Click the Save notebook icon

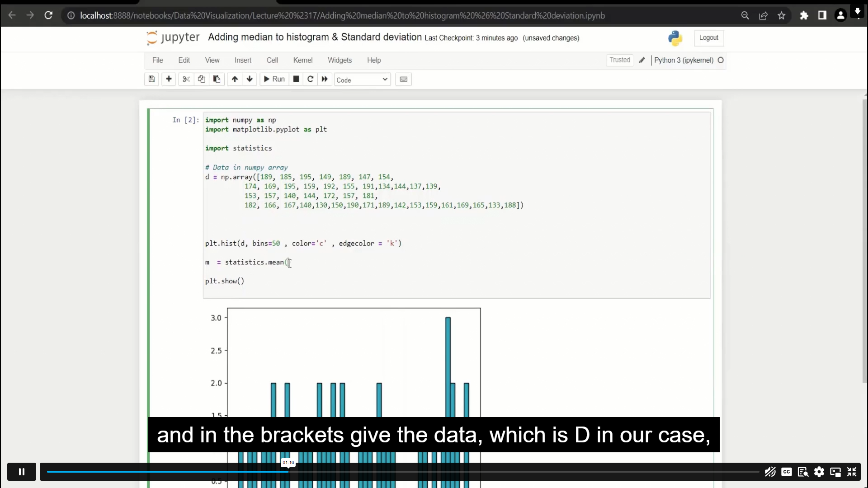click(x=152, y=79)
